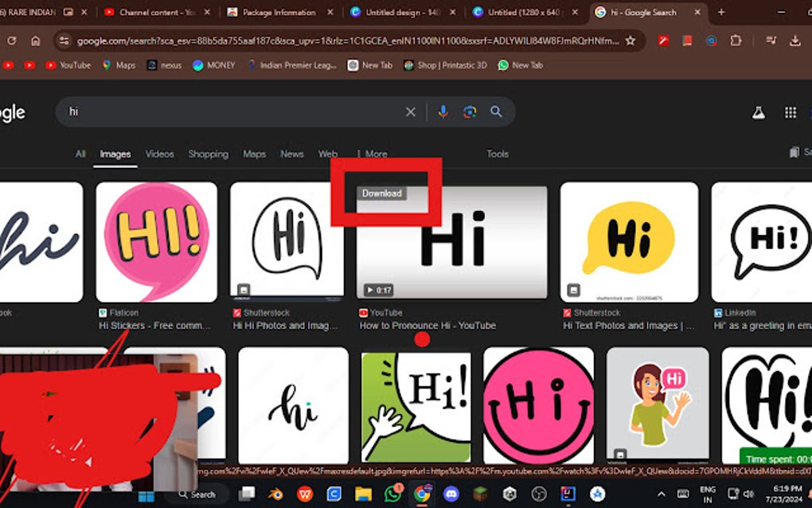Image resolution: width=812 pixels, height=508 pixels.
Task: Click the highlighted Download button
Action: (382, 193)
